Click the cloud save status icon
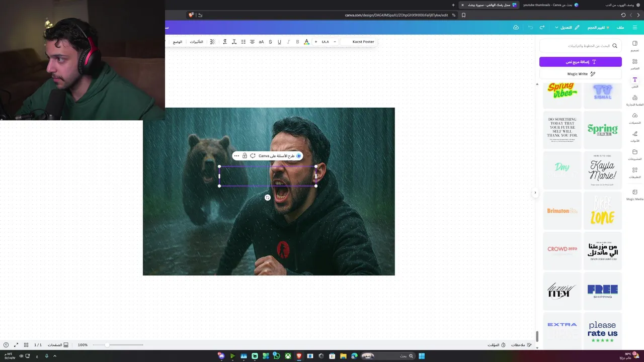Viewport: 644px width, 362px height. 516,27
